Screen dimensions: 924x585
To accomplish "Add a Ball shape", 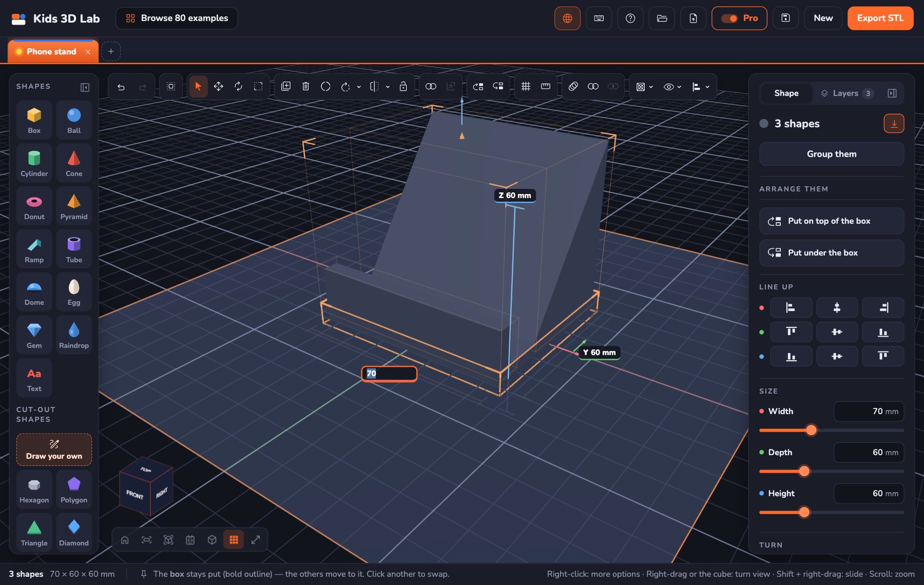I will click(74, 120).
